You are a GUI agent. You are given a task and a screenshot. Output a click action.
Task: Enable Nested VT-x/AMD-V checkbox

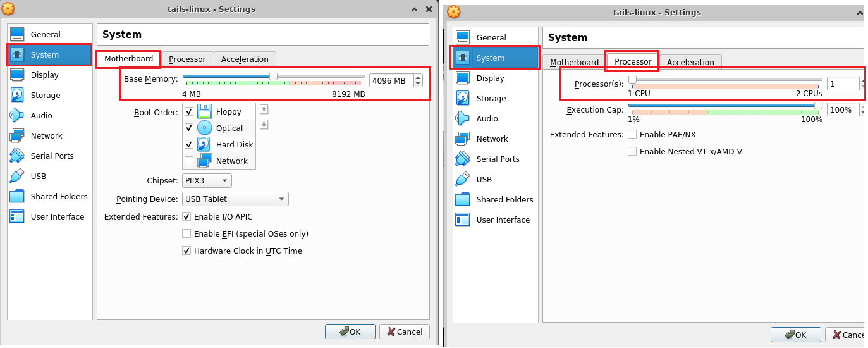click(x=632, y=151)
